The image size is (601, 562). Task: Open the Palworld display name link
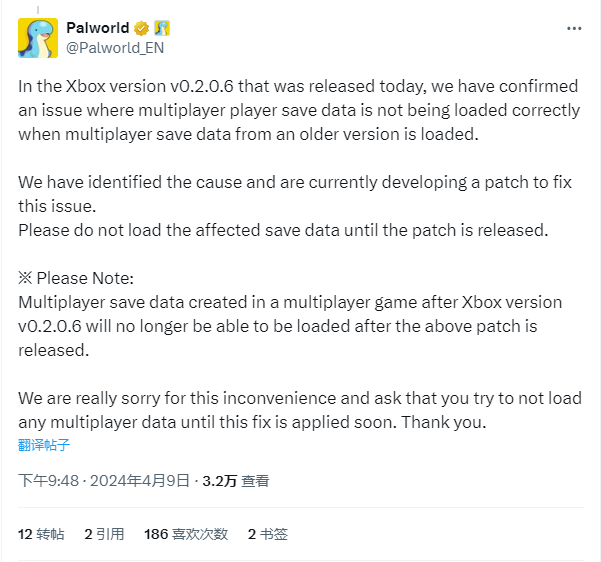[98, 28]
